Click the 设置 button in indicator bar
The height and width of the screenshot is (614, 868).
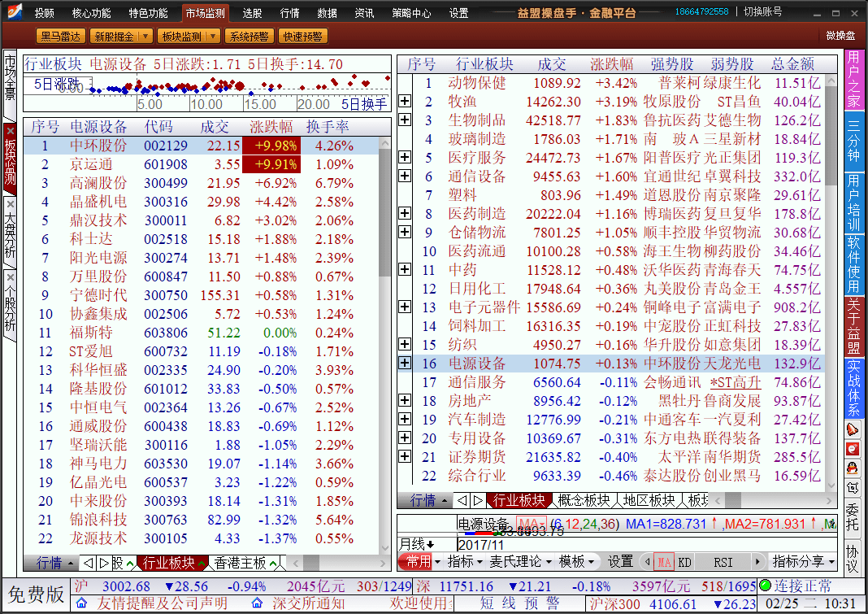click(x=620, y=562)
